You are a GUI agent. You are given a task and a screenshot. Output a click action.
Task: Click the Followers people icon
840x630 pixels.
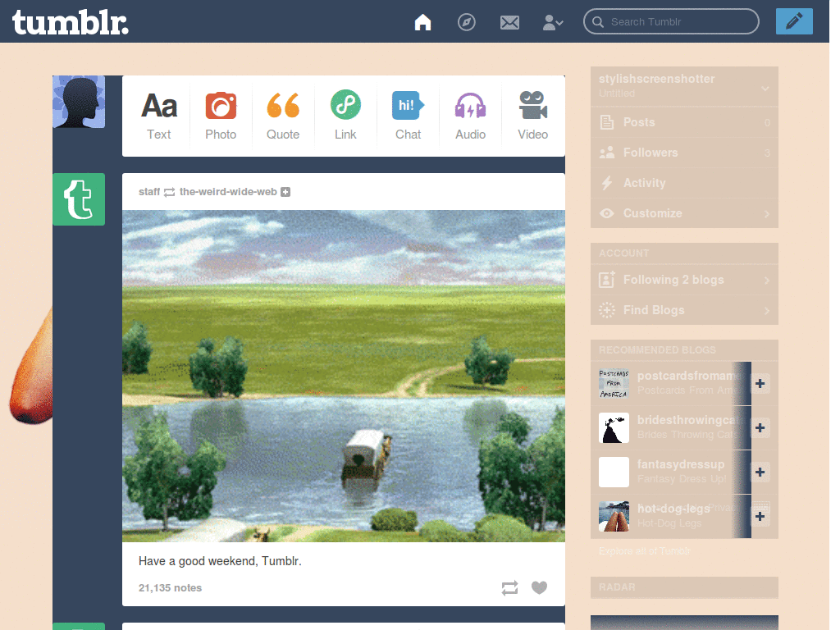(x=606, y=153)
